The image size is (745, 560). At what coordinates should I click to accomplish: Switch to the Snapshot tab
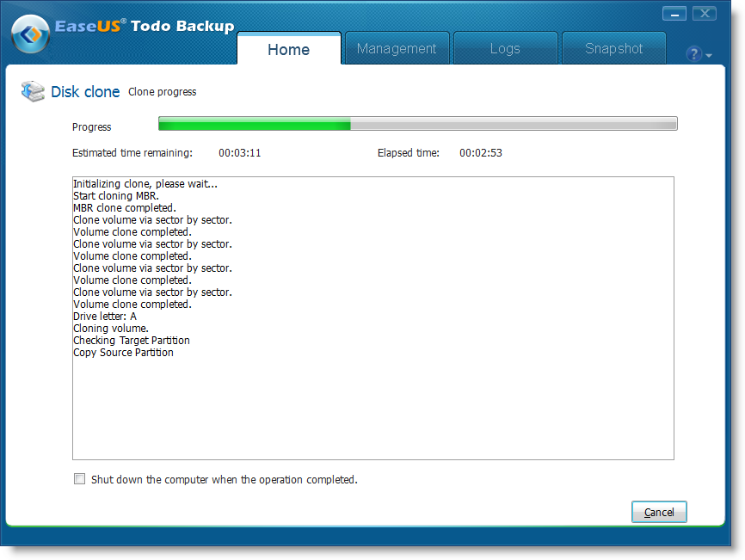[613, 48]
